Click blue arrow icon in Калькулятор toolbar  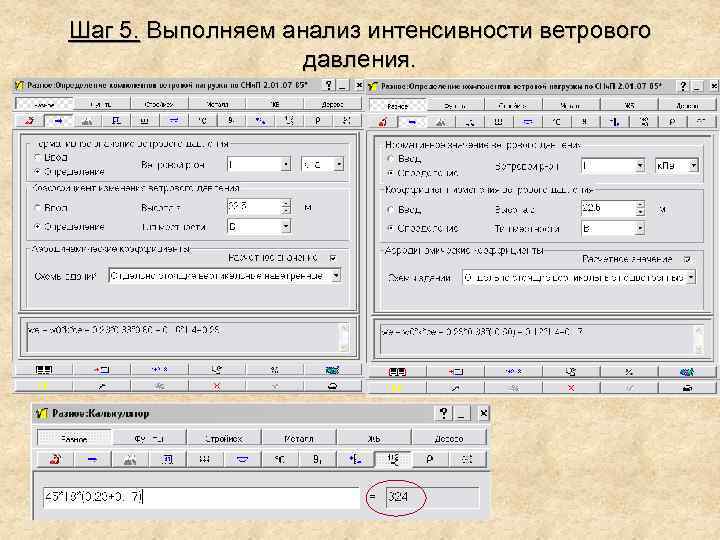pos(92,459)
